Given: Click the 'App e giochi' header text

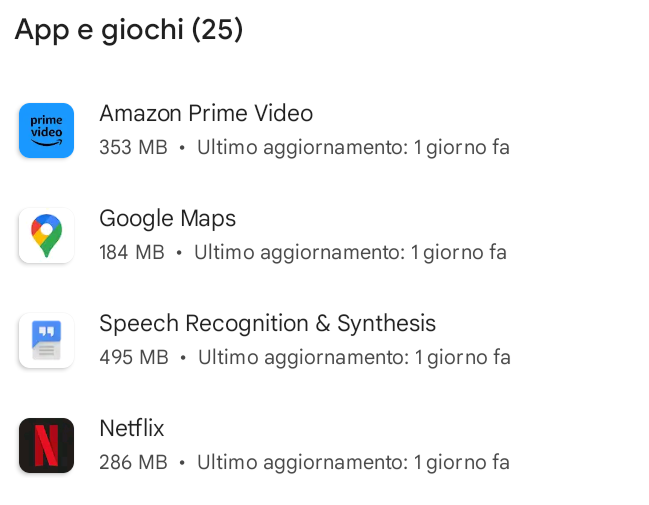Looking at the screenshot, I should (100, 30).
